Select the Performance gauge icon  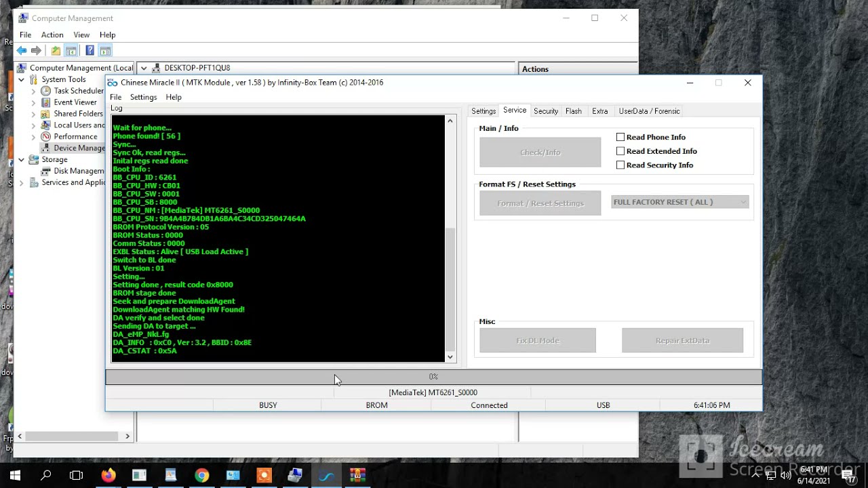(45, 136)
